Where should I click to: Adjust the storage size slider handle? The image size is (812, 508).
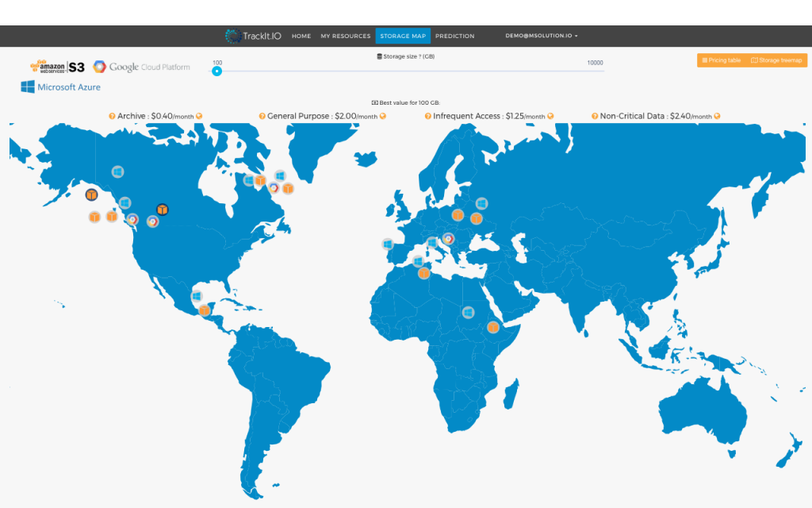pos(216,71)
